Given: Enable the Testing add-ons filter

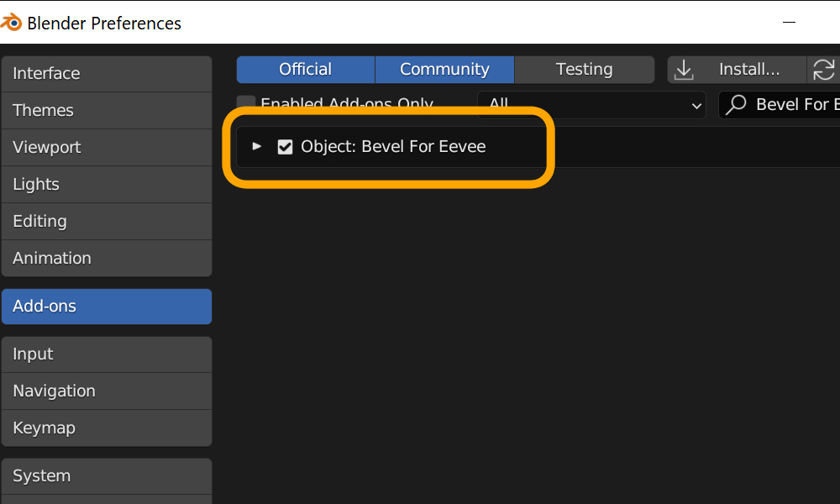Looking at the screenshot, I should coord(584,70).
